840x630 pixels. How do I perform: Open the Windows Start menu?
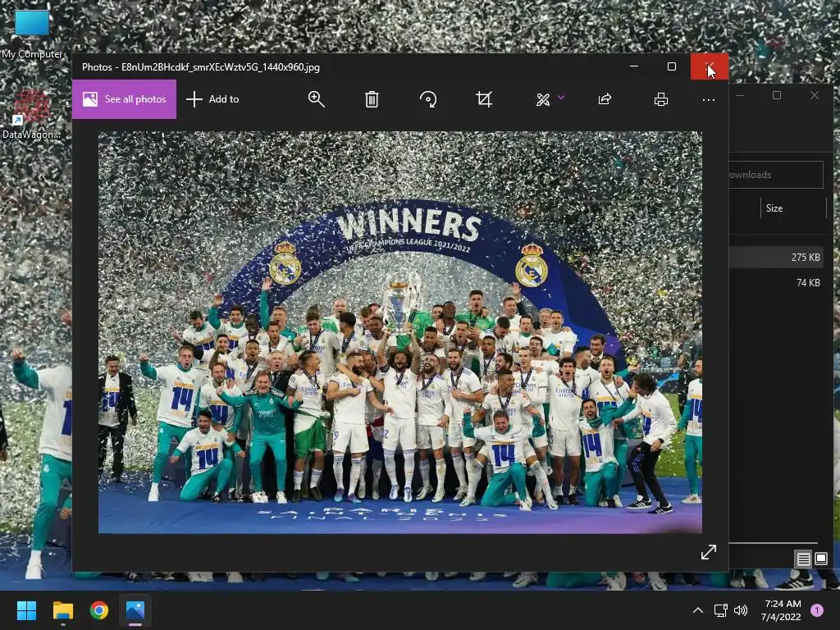(26, 610)
